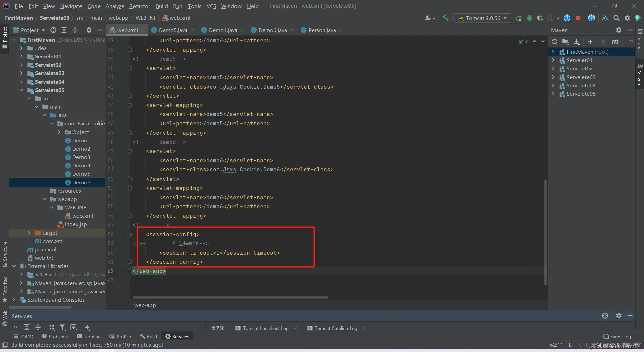The width and height of the screenshot is (644, 352).
Task: Rerun the Tomcat 9.0.56 configuration
Action: coord(519,18)
